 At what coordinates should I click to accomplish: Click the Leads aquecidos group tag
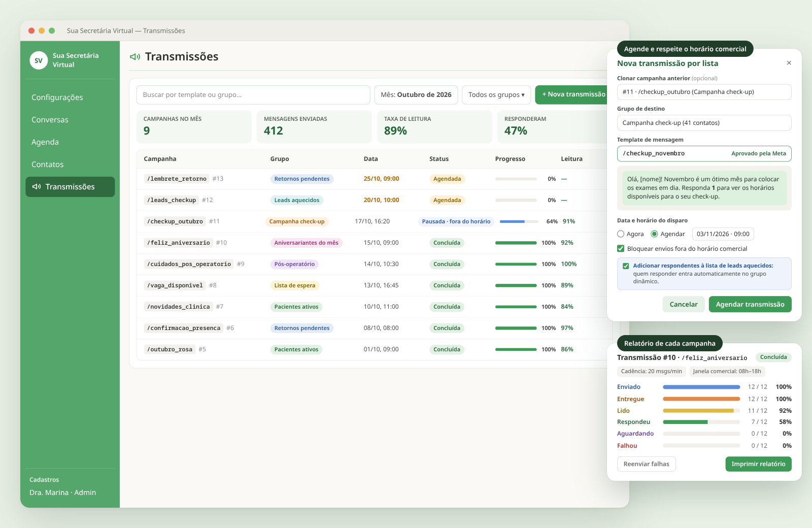coord(297,201)
